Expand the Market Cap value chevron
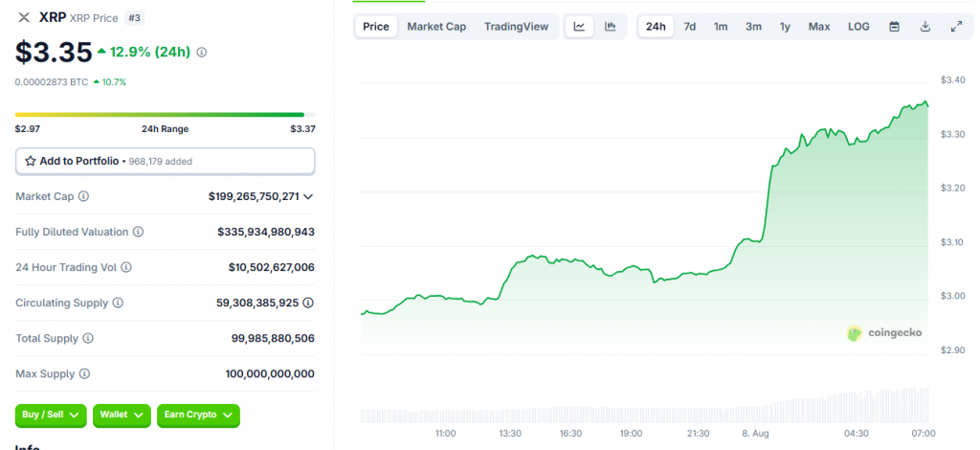Screen dimensions: 980x450 point(308,196)
